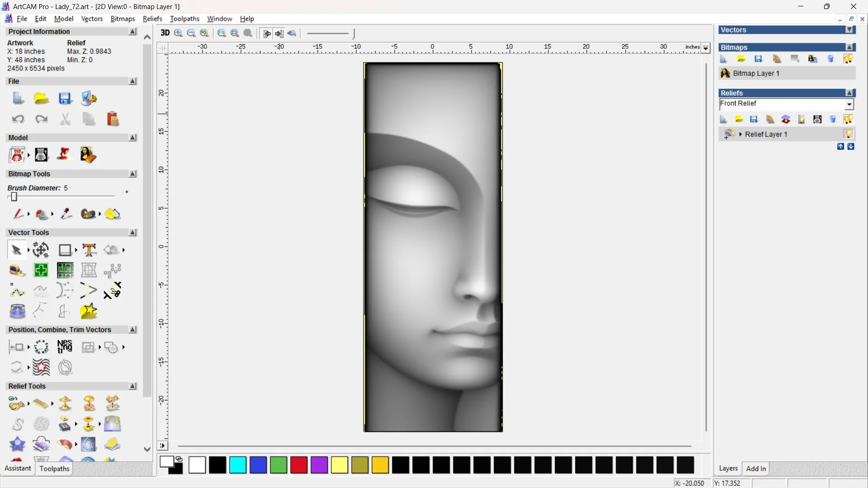Select Bitmap Layer 1 in list

point(756,73)
